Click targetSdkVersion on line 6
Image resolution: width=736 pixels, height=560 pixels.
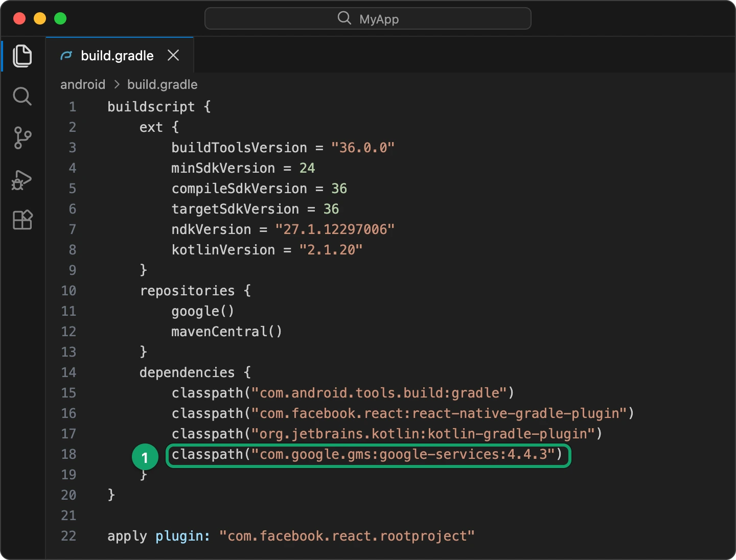click(x=235, y=209)
